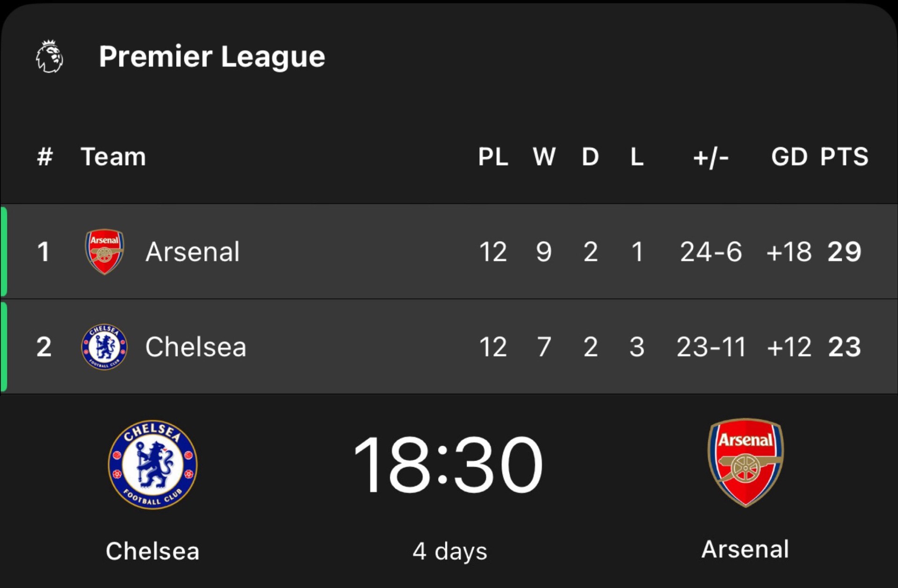Image resolution: width=898 pixels, height=588 pixels.
Task: Select the Chelsea team name in table
Action: (196, 347)
